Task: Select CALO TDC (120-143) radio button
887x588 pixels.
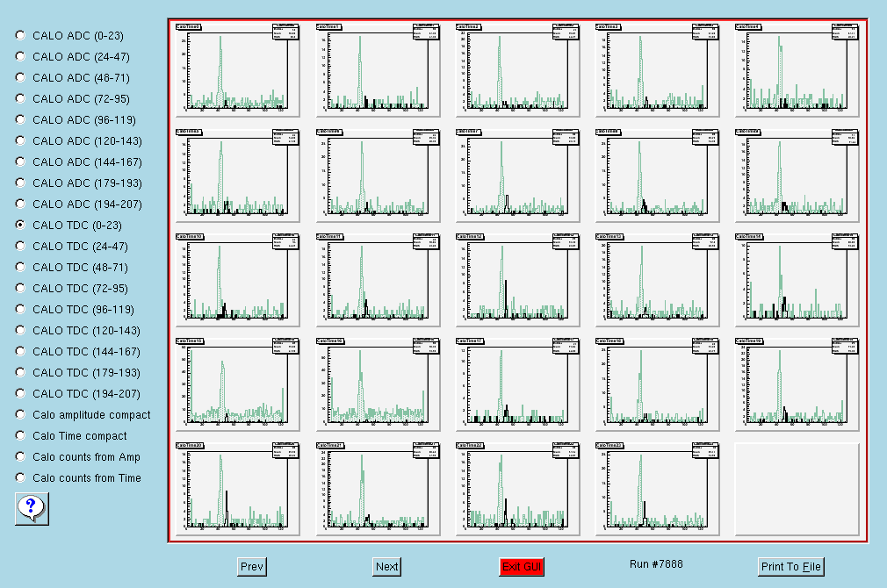Action: click(x=20, y=330)
